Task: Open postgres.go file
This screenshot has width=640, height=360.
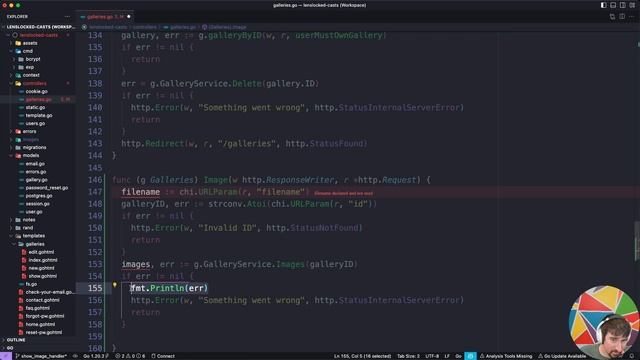Action: click(38, 196)
